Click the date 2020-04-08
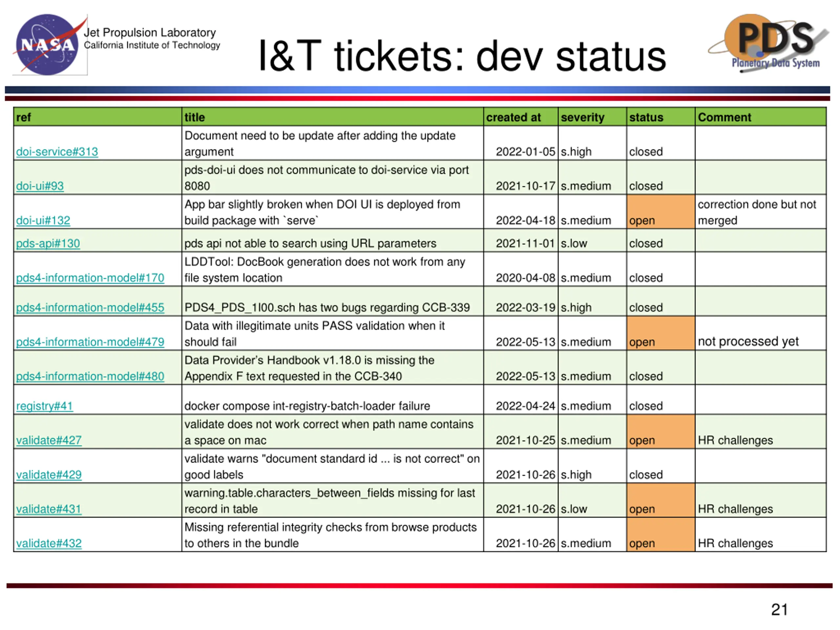This screenshot has height=630, width=840. click(526, 278)
